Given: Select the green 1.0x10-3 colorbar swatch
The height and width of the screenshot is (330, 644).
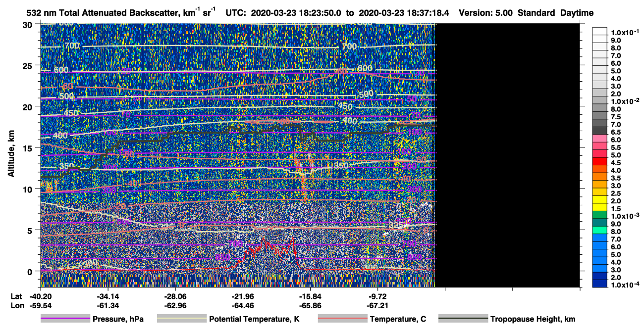Looking at the screenshot, I should 600,216.
